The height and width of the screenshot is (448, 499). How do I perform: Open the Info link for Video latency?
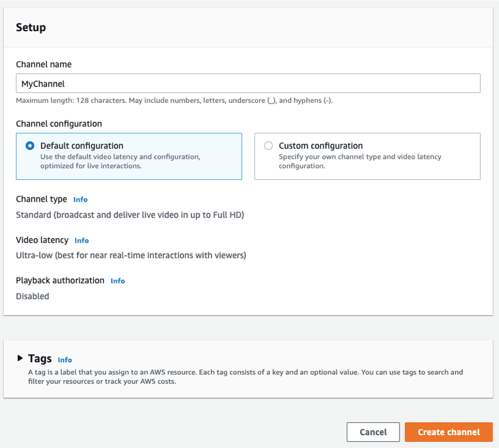click(82, 240)
